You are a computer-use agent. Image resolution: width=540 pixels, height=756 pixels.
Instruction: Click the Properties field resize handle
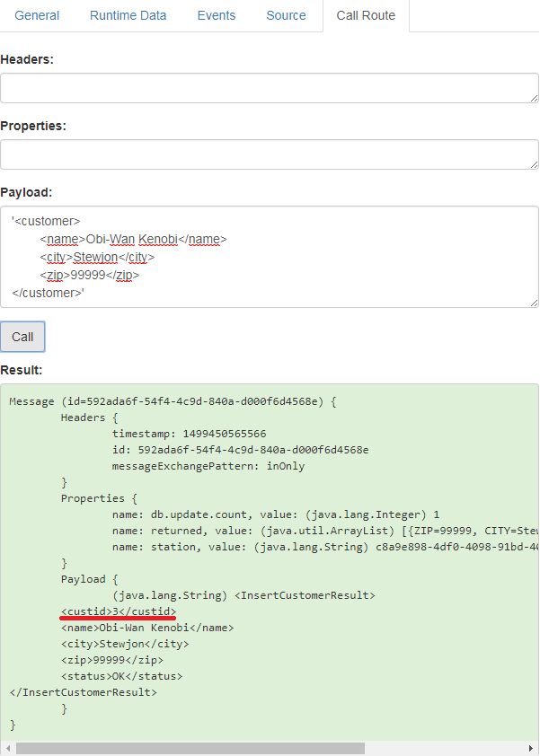pyautogui.click(x=533, y=164)
